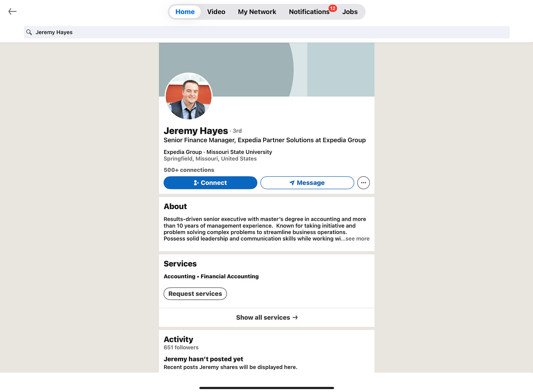The width and height of the screenshot is (533, 392).
Task: Click 'Jeremy hasn't posted yet' text
Action: [x=203, y=359]
